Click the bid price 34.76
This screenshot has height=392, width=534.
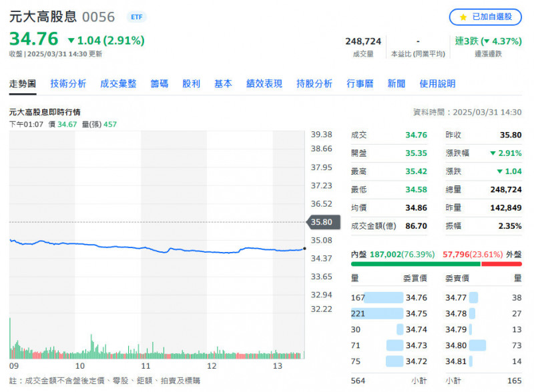(416, 298)
